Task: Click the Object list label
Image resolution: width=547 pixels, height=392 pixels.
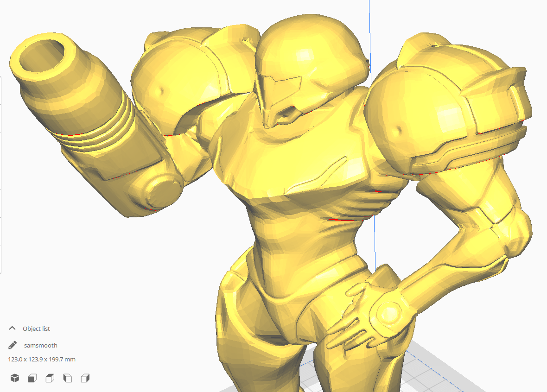Action: tap(36, 329)
